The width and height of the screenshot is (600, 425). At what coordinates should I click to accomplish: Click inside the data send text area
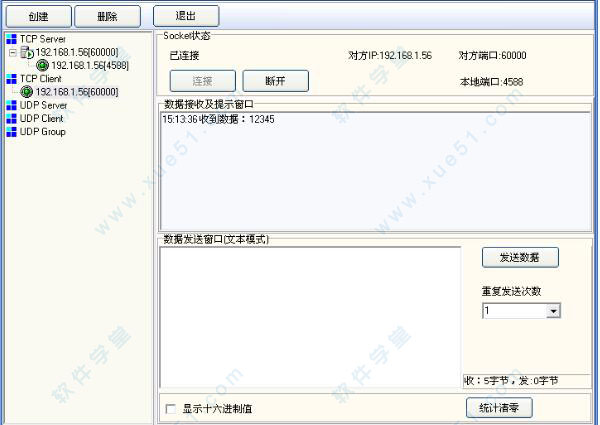[x=310, y=317]
